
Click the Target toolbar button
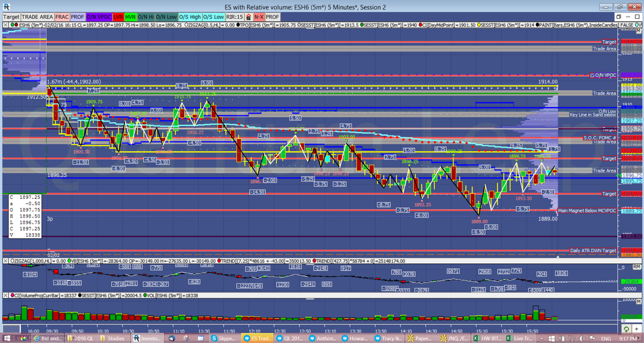[x=12, y=17]
